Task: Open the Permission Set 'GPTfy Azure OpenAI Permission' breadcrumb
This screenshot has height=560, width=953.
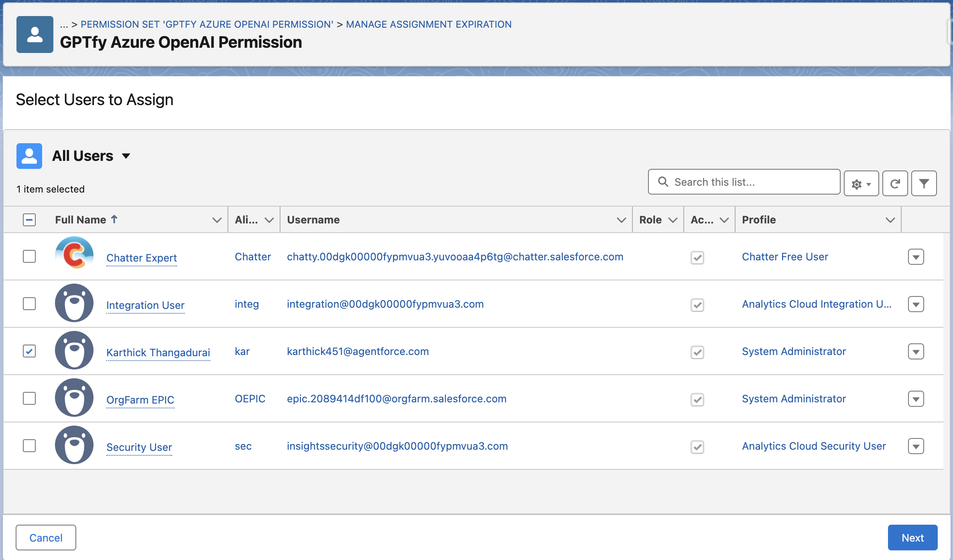Action: point(207,24)
